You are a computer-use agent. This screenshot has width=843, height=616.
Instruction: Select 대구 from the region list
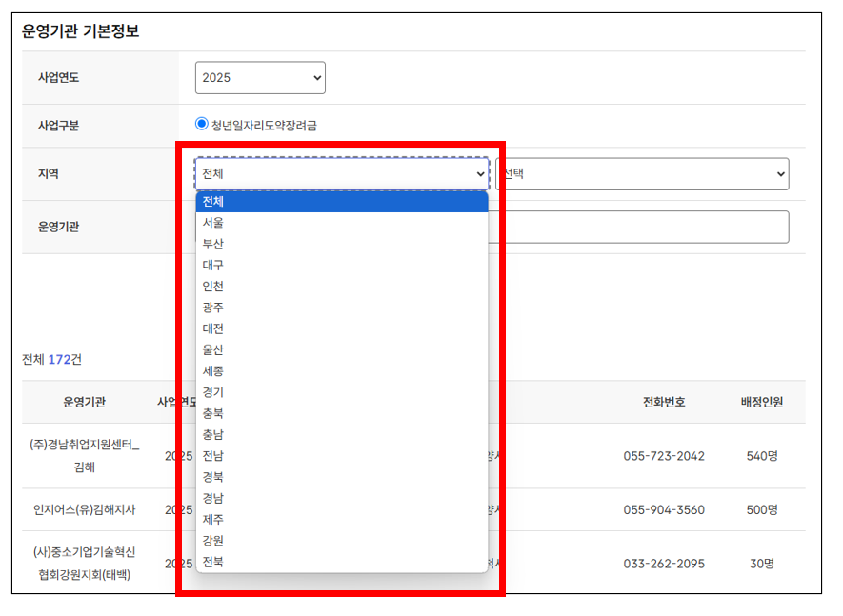coord(214,265)
